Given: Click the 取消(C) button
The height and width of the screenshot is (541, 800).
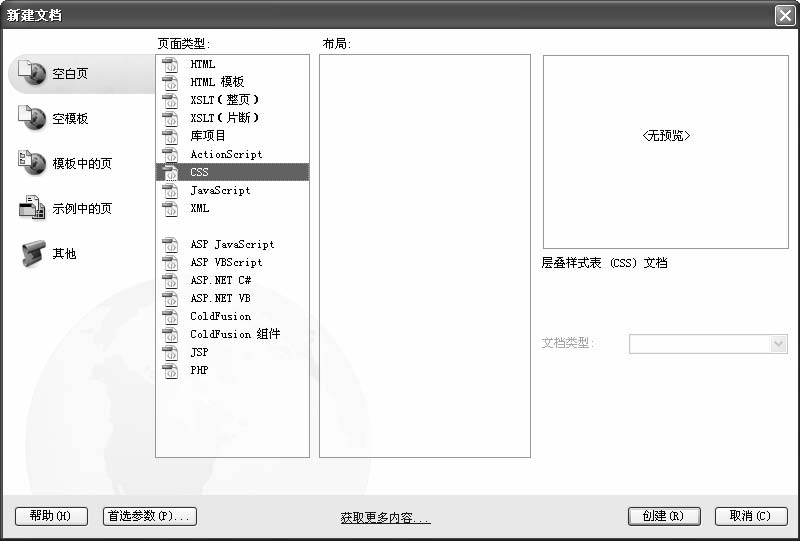Looking at the screenshot, I should click(x=751, y=516).
